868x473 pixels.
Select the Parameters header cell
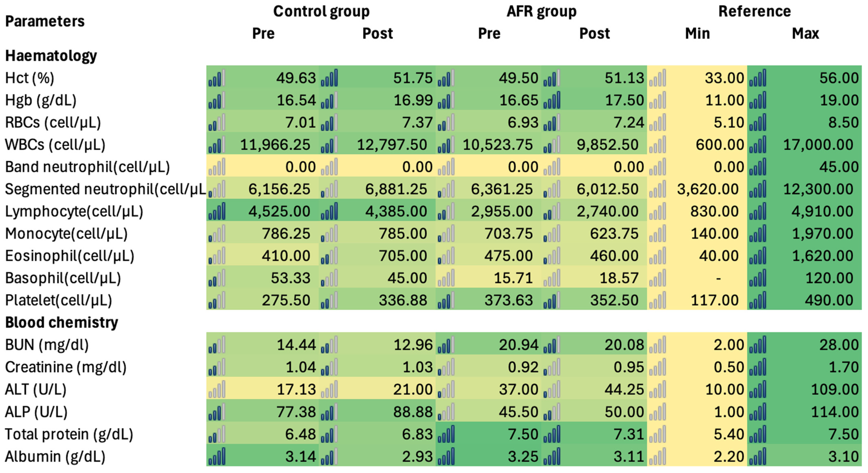pyautogui.click(x=45, y=22)
